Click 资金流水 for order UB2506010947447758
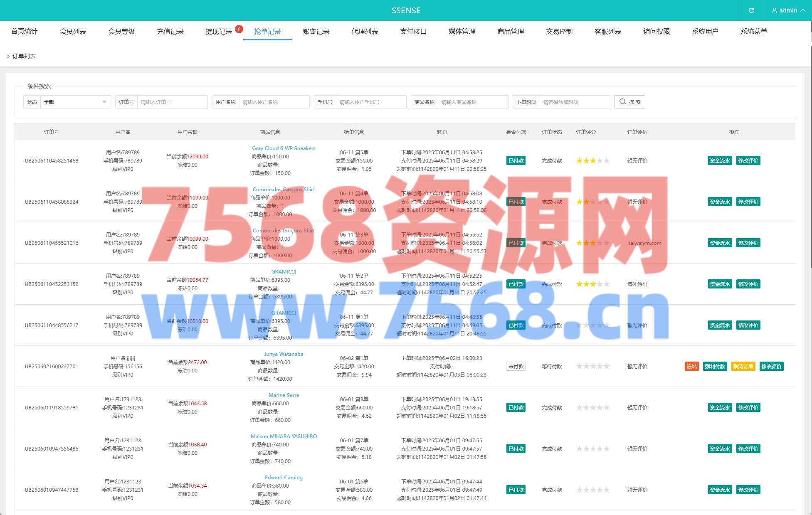This screenshot has width=812, height=515. (x=720, y=490)
